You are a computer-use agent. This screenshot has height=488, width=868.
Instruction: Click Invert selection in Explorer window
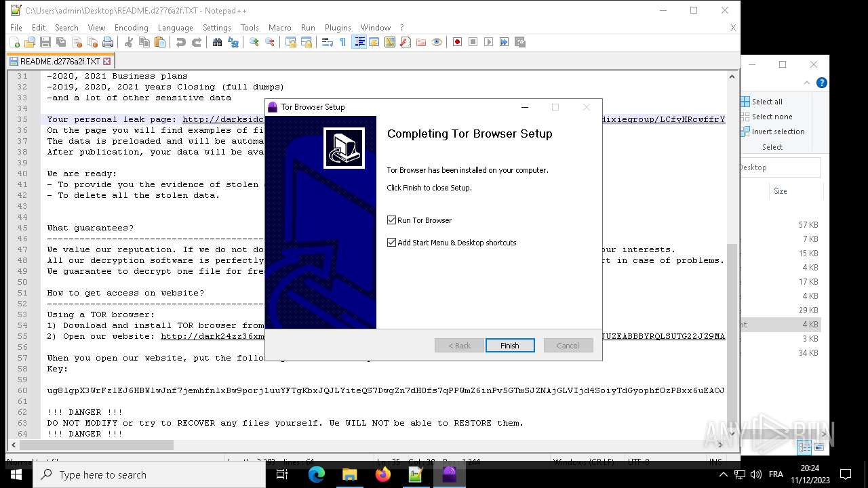click(x=772, y=131)
